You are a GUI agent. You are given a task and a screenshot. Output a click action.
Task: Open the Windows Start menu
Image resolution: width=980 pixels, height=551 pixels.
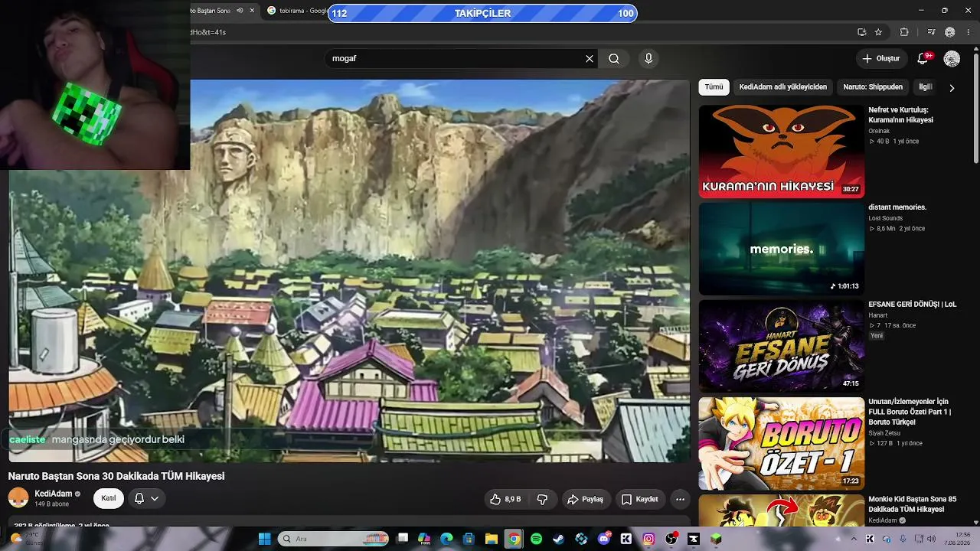(x=264, y=539)
